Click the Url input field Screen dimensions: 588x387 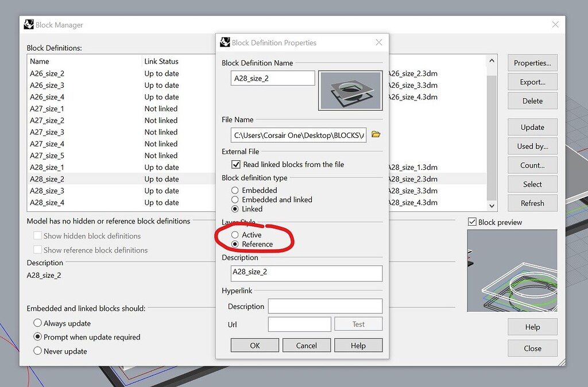click(x=299, y=324)
